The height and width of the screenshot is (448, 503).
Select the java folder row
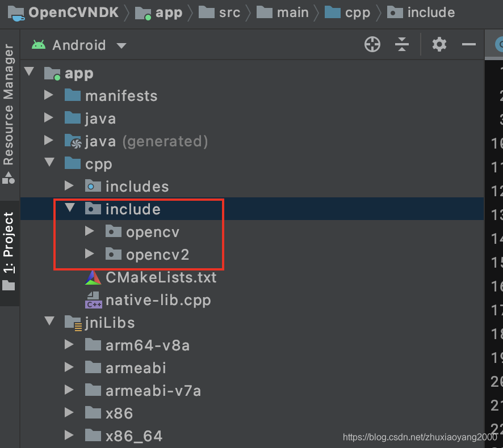point(252,119)
